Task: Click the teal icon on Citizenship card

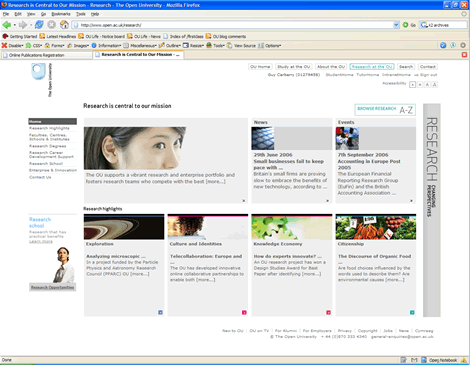Action: [412, 312]
